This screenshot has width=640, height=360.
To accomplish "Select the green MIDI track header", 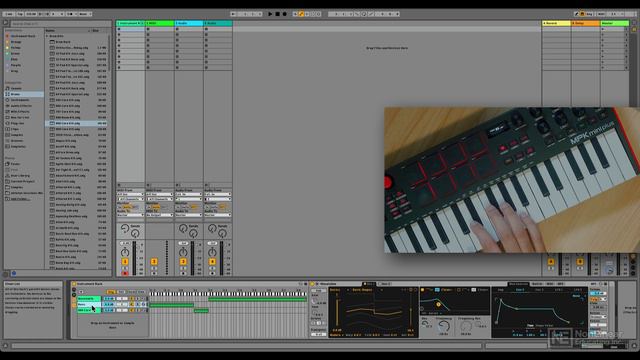I will (160, 23).
